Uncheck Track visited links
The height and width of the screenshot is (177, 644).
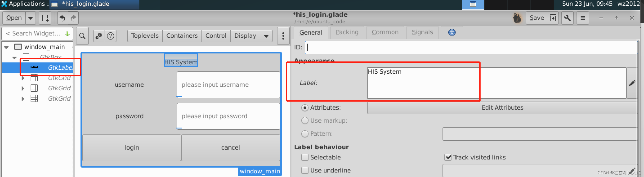(x=448, y=157)
